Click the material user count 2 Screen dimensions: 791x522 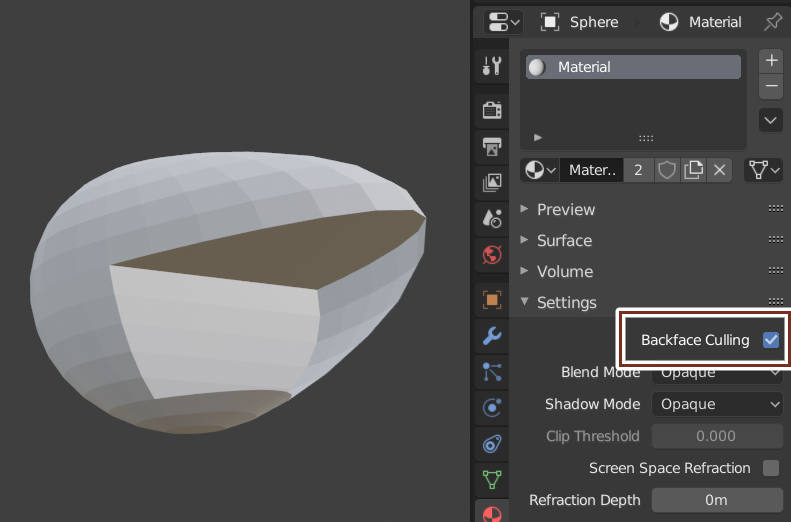pyautogui.click(x=638, y=170)
